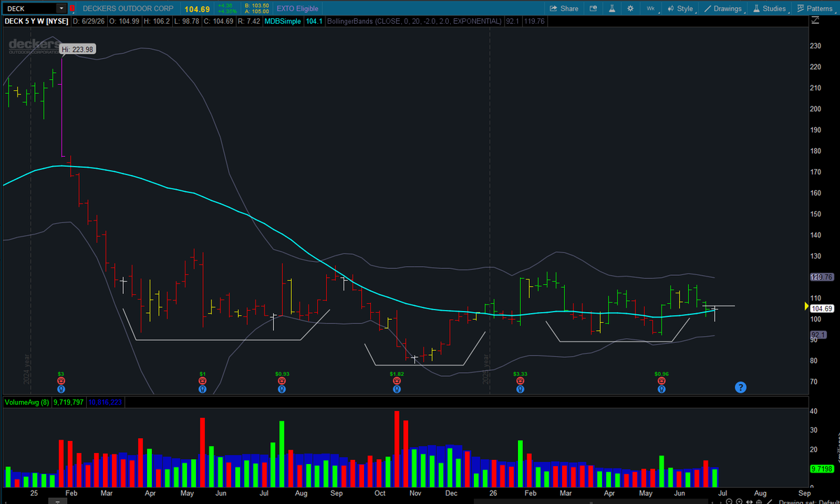Click the chart scale icon above the price axis

[x=815, y=21]
